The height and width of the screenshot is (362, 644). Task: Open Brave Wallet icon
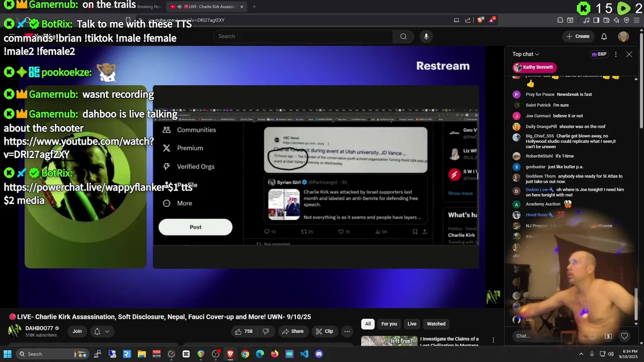tap(606, 20)
